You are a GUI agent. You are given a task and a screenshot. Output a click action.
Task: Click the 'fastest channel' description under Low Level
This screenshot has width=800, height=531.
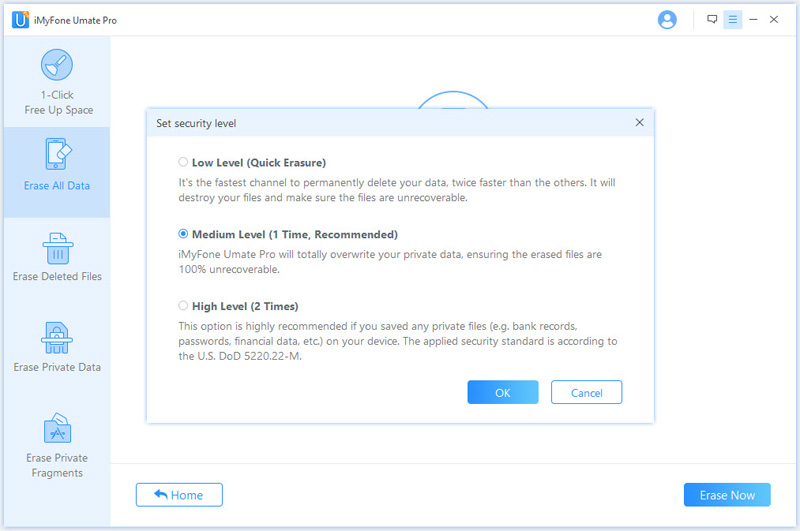pos(397,190)
